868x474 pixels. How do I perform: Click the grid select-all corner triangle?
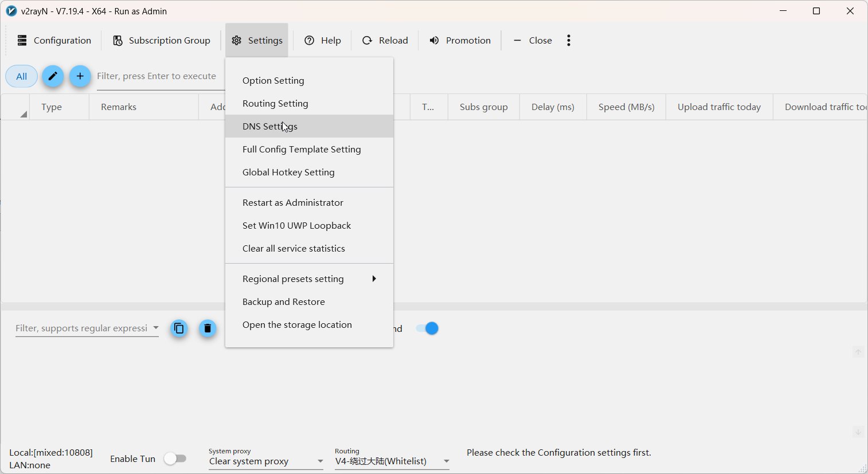point(22,113)
